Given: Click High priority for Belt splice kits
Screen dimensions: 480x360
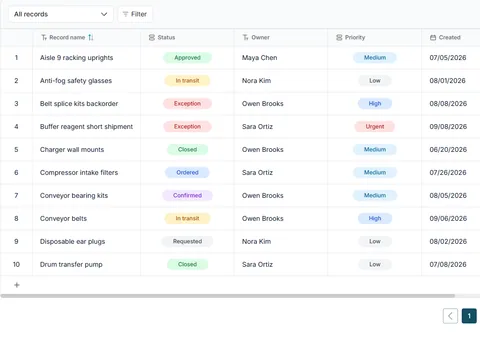Looking at the screenshot, I should [x=375, y=104].
